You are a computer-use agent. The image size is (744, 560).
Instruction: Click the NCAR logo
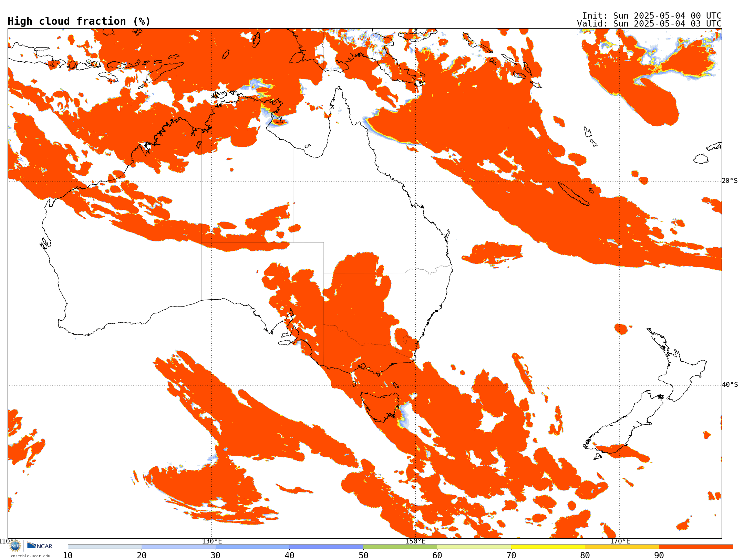pos(40,546)
